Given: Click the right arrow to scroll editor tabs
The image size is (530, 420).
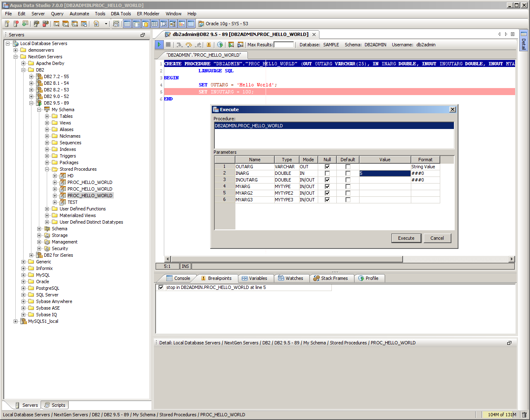Looking at the screenshot, I should 506,34.
